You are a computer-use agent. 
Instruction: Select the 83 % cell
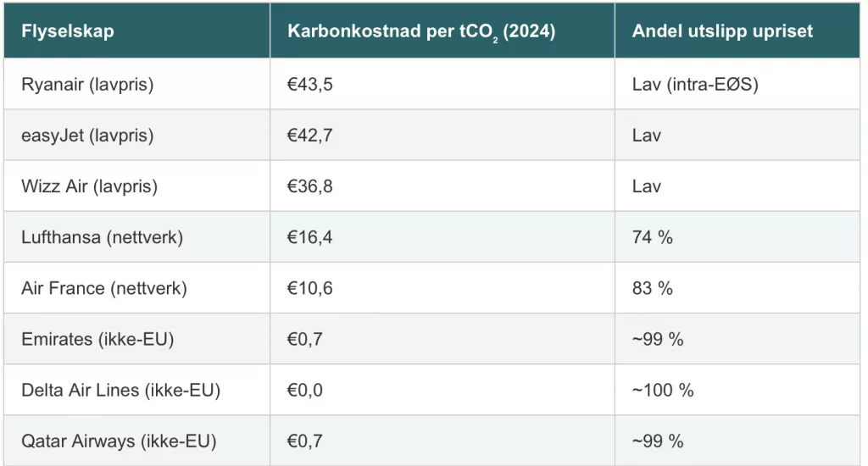click(653, 288)
